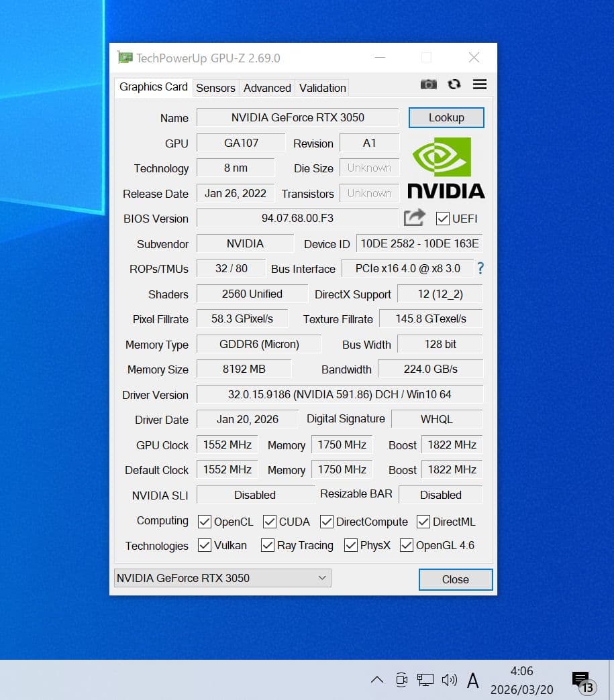The width and height of the screenshot is (614, 700).
Task: Click the refresh icon in GPU-Z
Action: [x=454, y=84]
